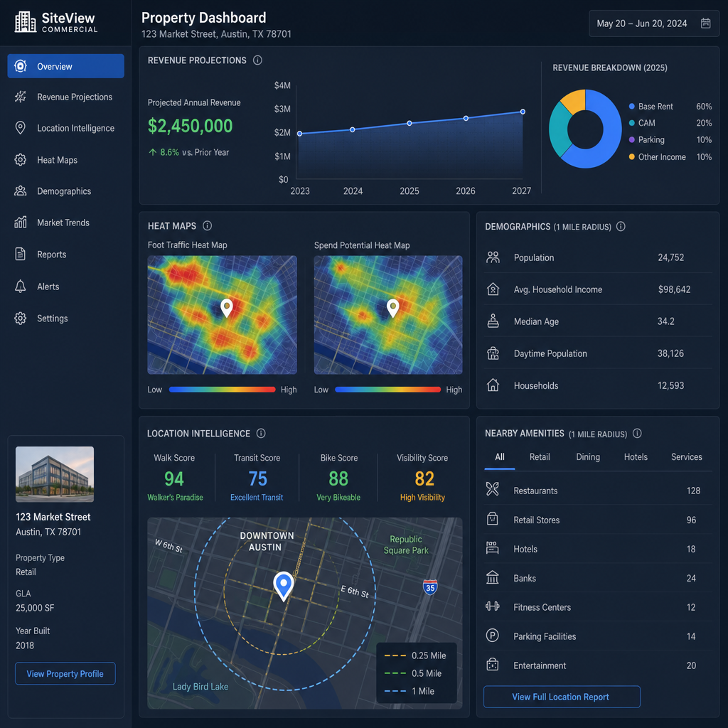Click the 2027 data point on revenue chart
Screen dimensions: 728x728
[x=523, y=112]
